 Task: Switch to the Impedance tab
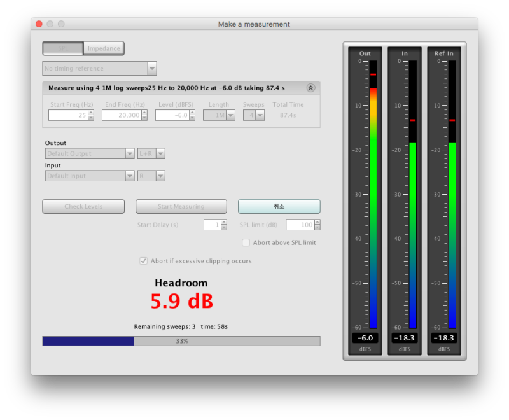pyautogui.click(x=104, y=48)
